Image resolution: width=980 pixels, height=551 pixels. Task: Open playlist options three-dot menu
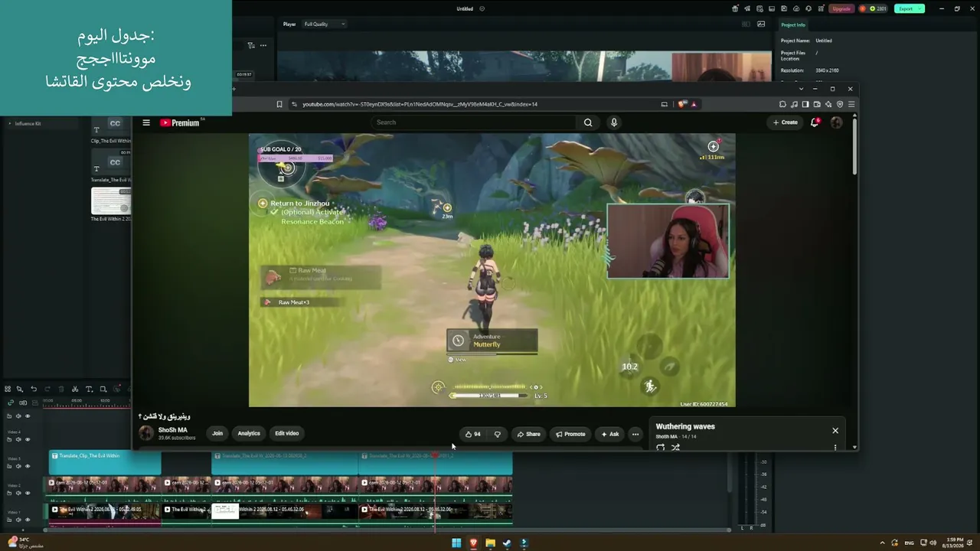(835, 448)
